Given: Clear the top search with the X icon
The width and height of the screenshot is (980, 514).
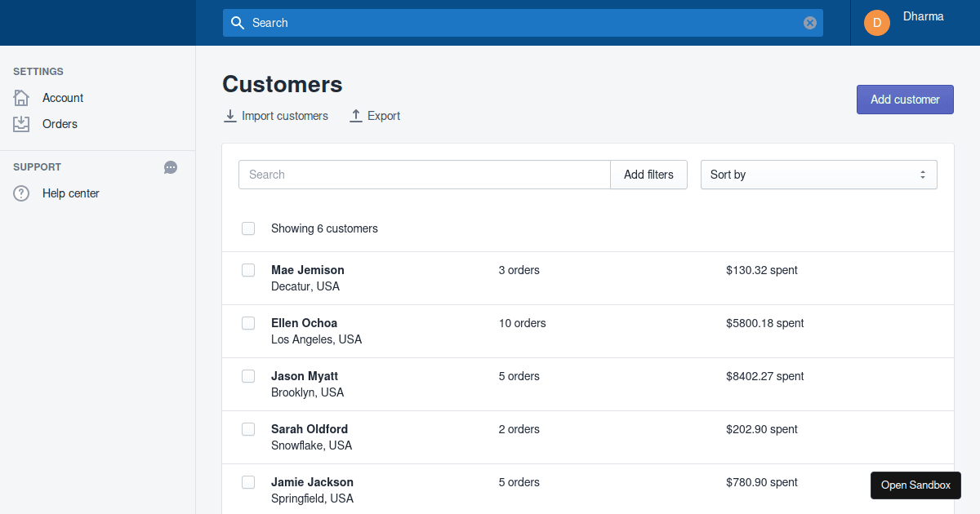Looking at the screenshot, I should click(x=810, y=23).
